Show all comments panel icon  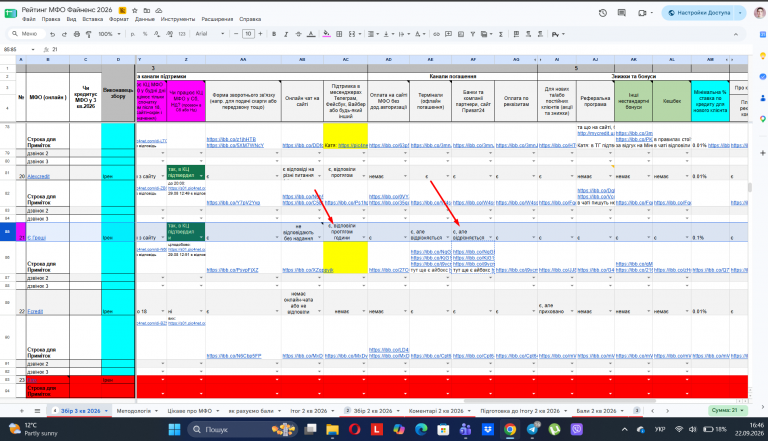622,13
